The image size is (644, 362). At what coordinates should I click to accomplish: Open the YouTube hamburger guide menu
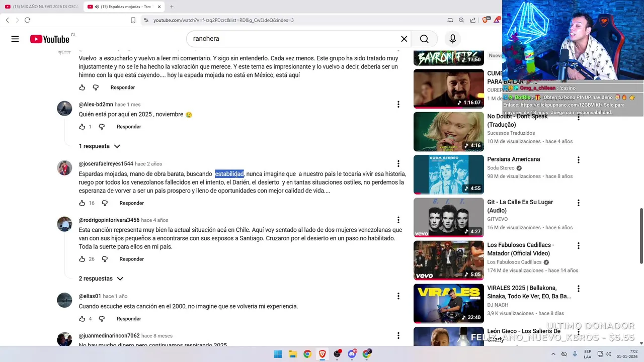tap(15, 39)
